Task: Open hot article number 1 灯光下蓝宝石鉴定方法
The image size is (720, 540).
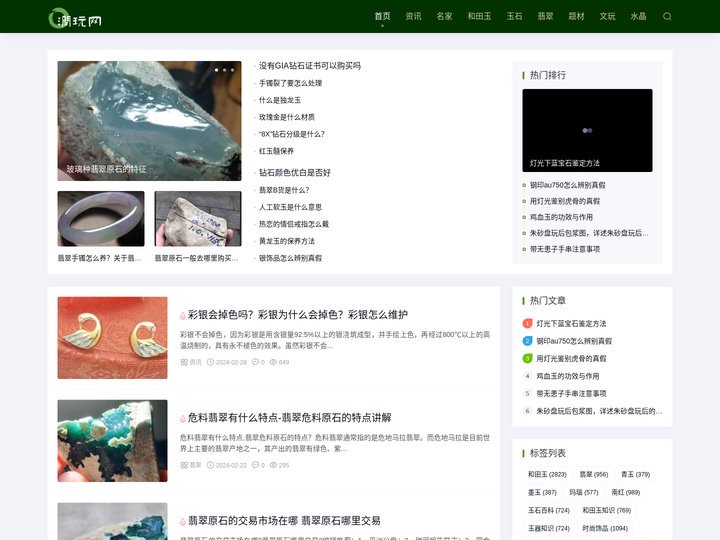Action: [571, 324]
